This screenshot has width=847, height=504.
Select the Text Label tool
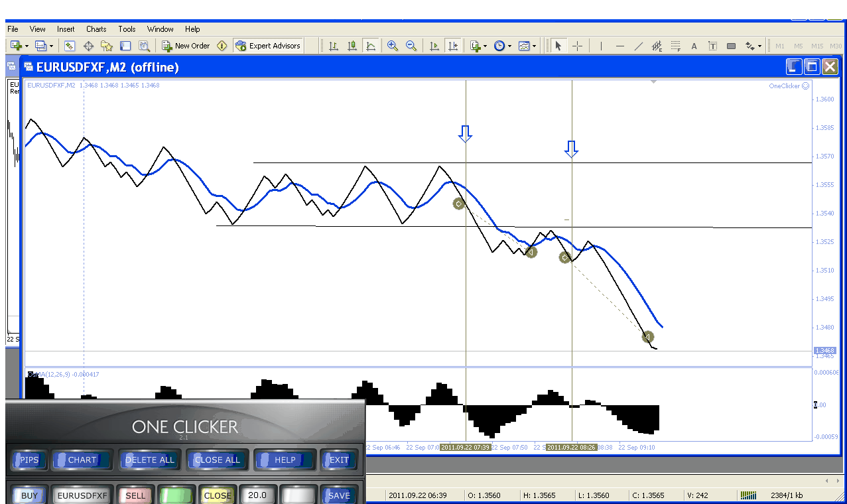(712, 46)
